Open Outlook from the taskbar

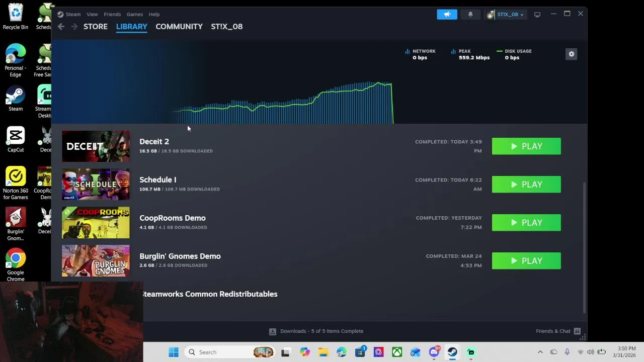coord(416,352)
